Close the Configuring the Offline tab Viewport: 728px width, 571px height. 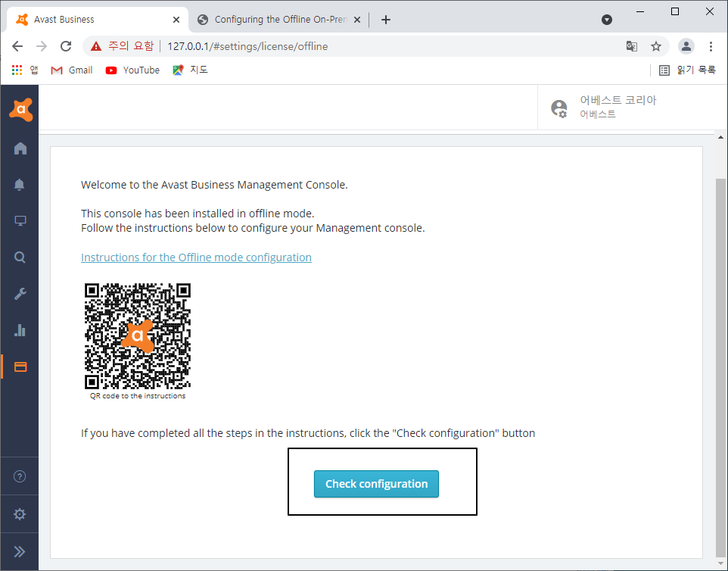click(x=357, y=20)
